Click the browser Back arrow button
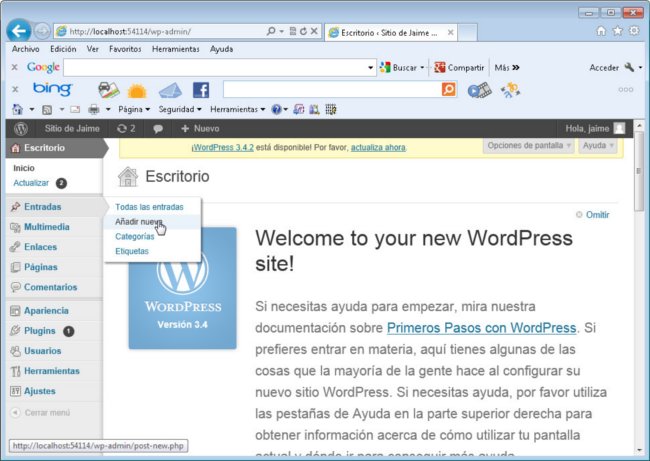This screenshot has width=650, height=461. (19, 31)
